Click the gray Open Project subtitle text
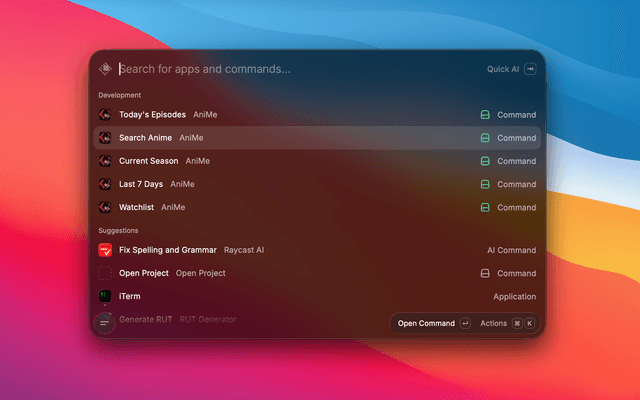 (200, 273)
